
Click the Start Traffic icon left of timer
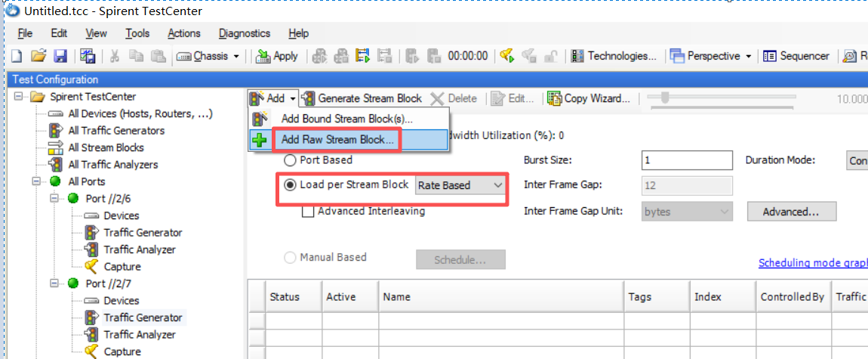(411, 56)
